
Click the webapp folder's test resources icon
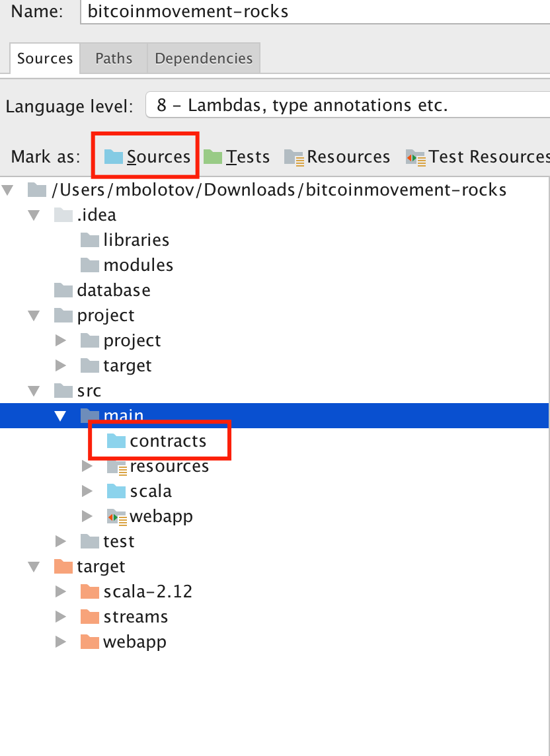[x=116, y=516]
